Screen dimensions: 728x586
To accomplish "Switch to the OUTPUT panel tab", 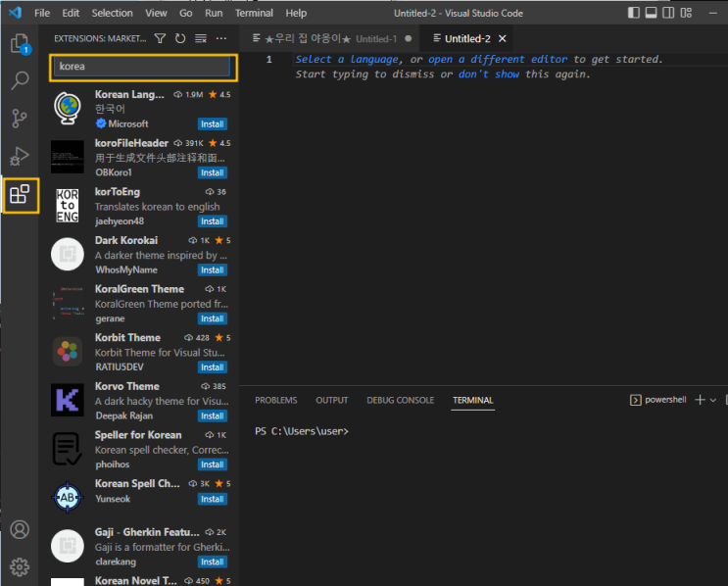I will (331, 400).
